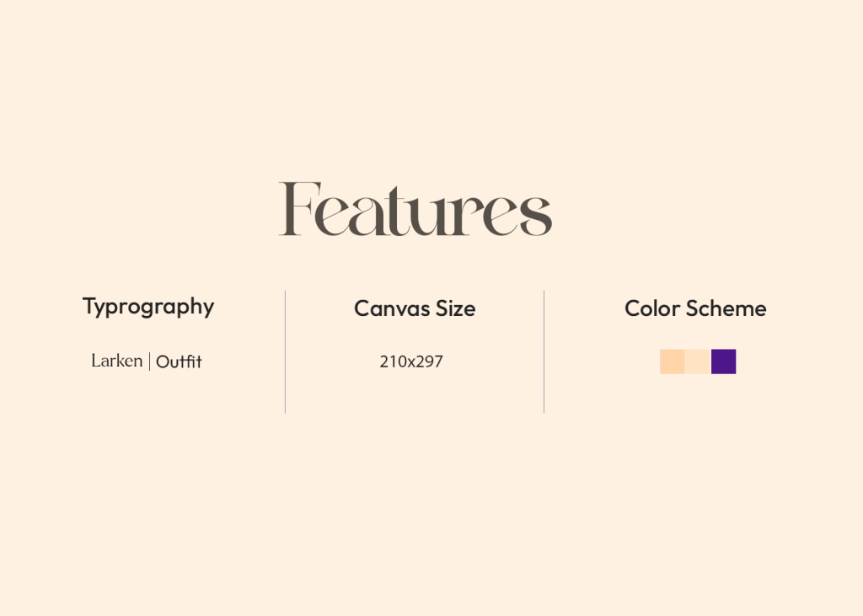863x616 pixels.
Task: Pick the pale cream middle swatch
Action: [698, 362]
